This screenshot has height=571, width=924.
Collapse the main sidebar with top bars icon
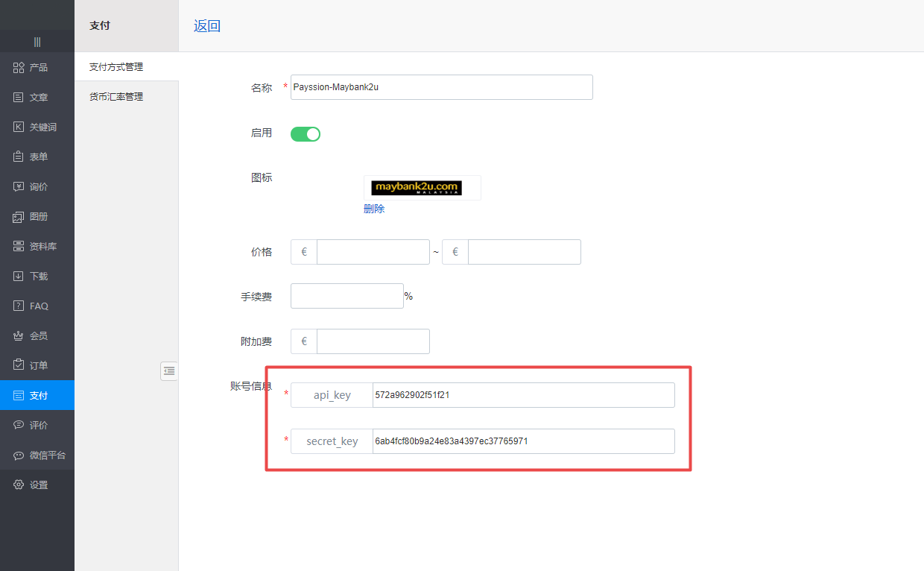(37, 42)
